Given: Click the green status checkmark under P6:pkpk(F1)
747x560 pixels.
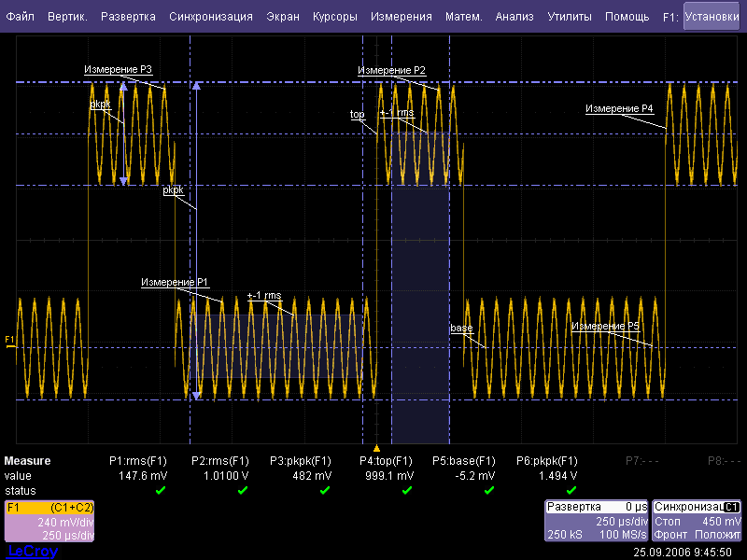Looking at the screenshot, I should pos(571,490).
